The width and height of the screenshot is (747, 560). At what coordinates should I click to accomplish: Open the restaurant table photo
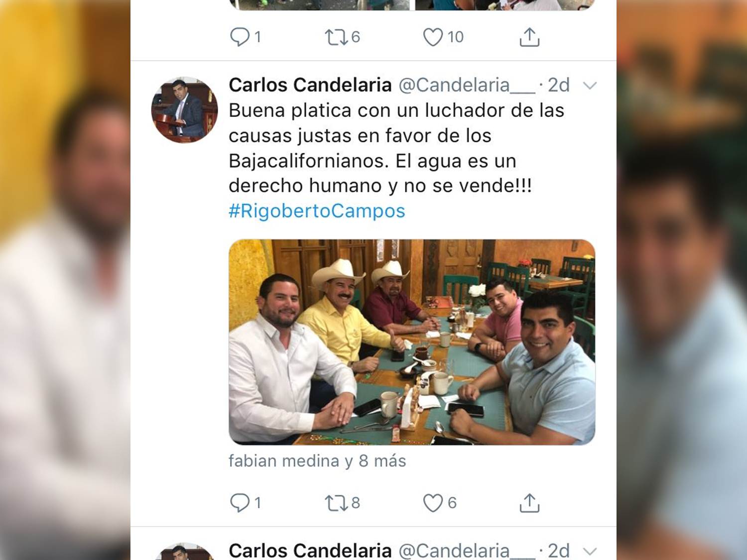[x=412, y=342]
